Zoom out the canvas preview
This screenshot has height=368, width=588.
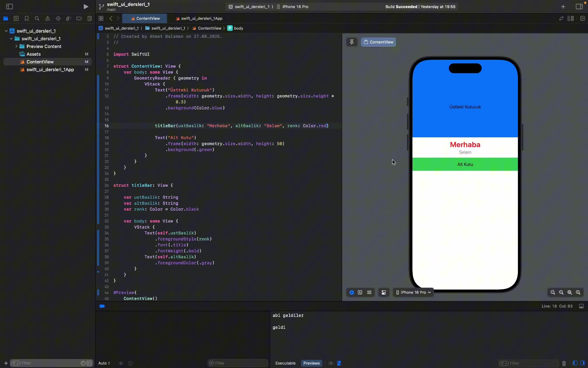point(553,292)
